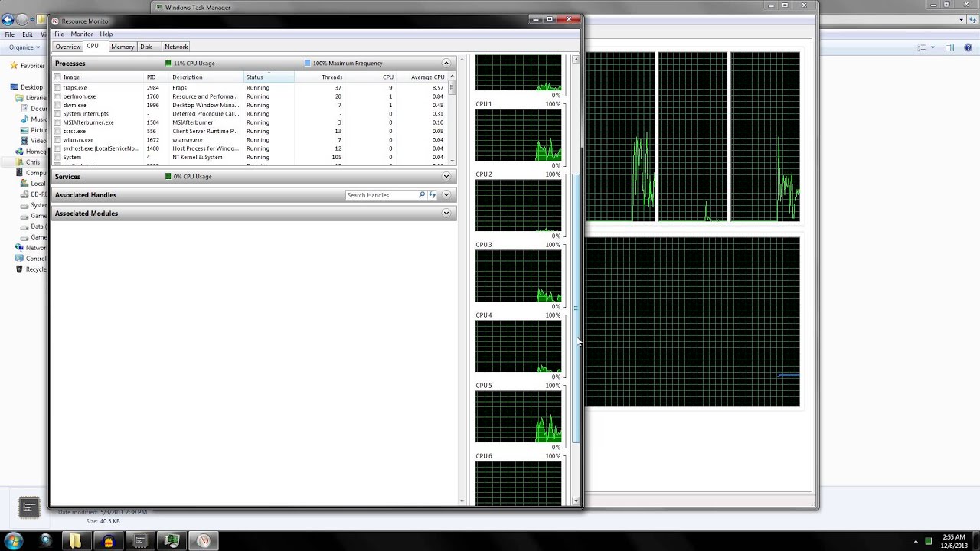Tick the wlansrv.exe checkbox
The width and height of the screenshot is (980, 551).
(x=57, y=140)
